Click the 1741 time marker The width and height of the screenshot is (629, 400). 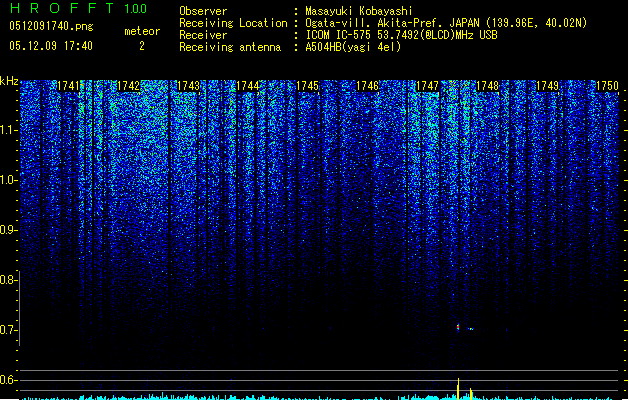tap(68, 86)
